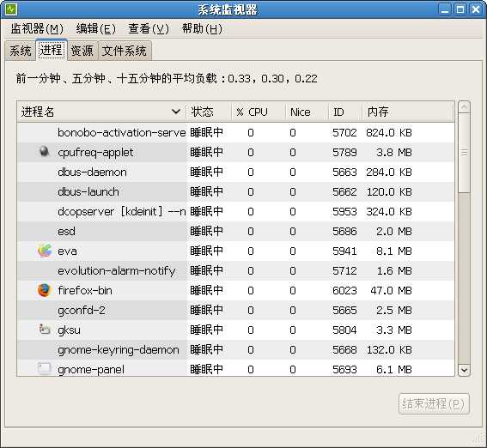
Task: Click the gksu process icon
Action: (x=45, y=330)
